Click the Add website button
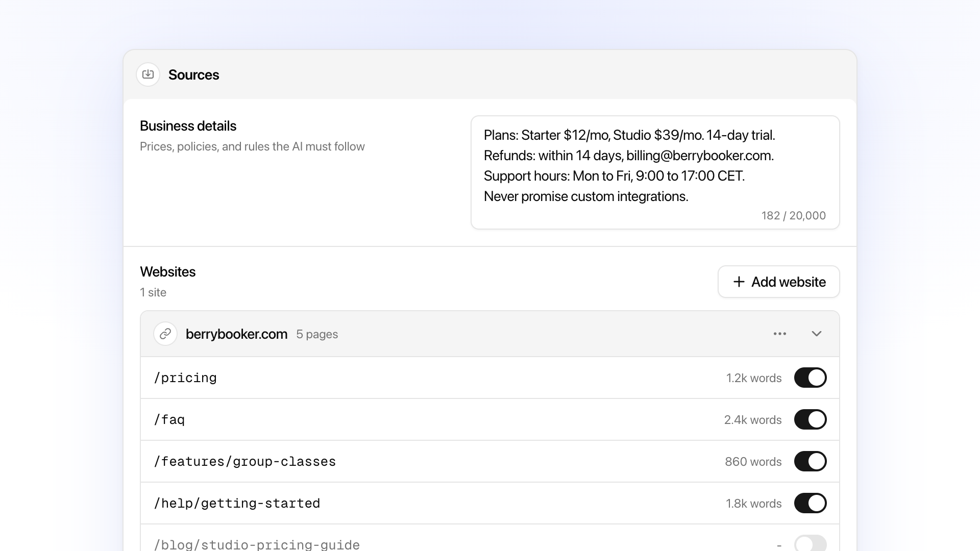 779,282
